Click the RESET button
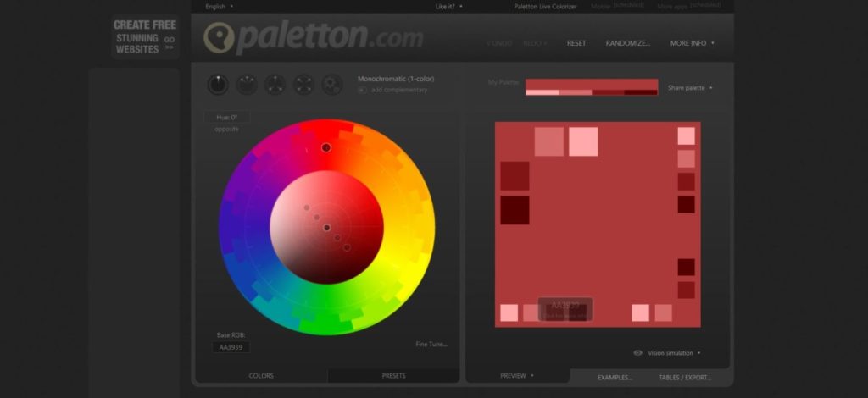 tap(576, 43)
